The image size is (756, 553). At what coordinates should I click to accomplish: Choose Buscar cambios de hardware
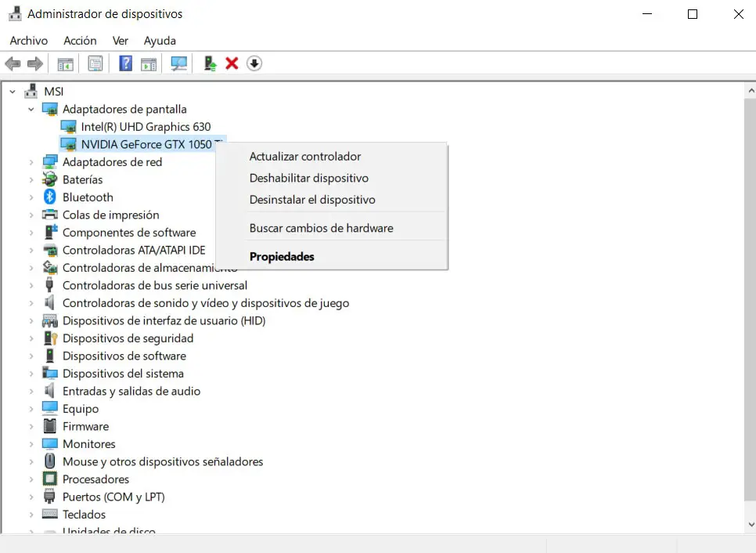[322, 228]
